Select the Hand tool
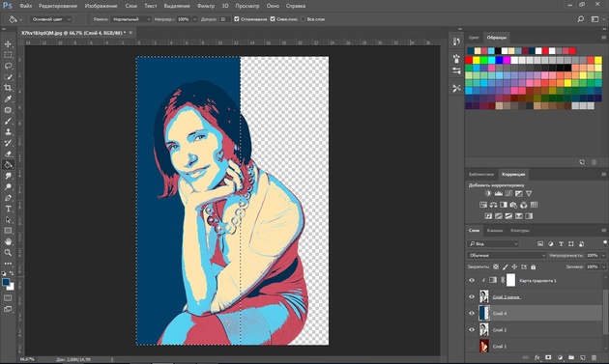609x364 pixels. click(x=8, y=241)
